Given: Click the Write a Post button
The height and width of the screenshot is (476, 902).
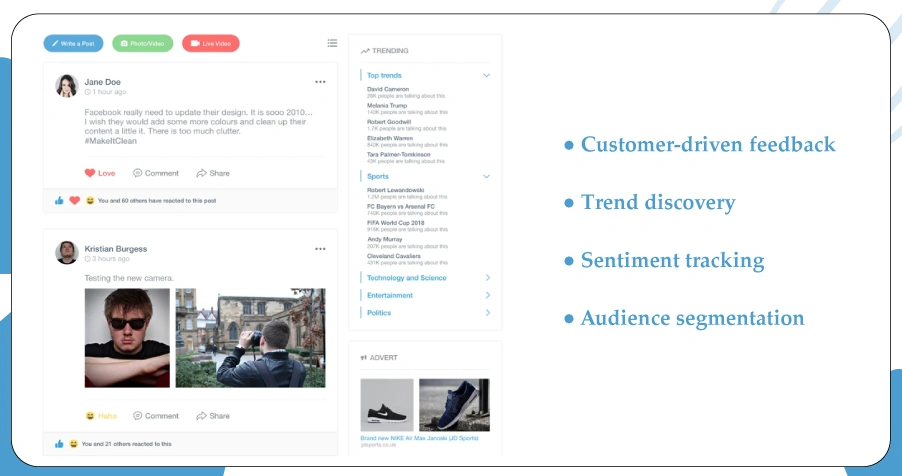Looking at the screenshot, I should pyautogui.click(x=73, y=44).
